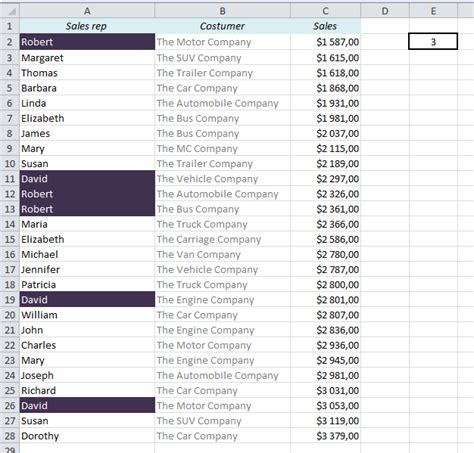Select column D header
The height and width of the screenshot is (453, 474).
[x=385, y=11]
